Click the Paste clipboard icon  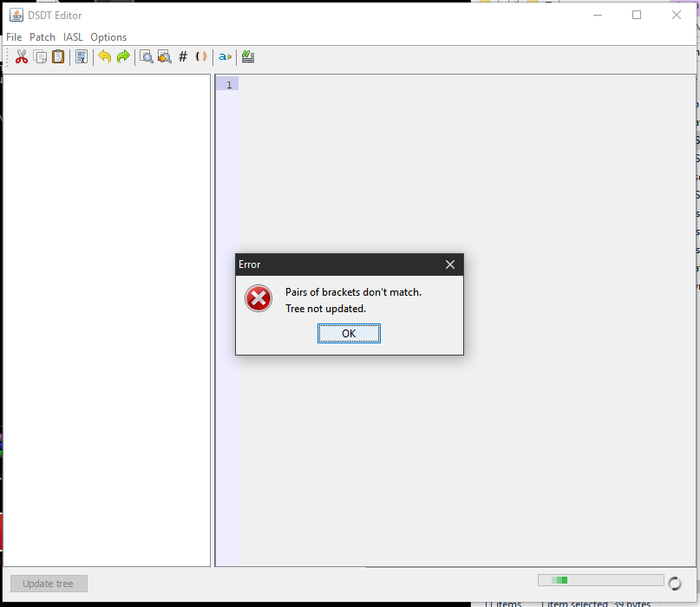pyautogui.click(x=58, y=57)
